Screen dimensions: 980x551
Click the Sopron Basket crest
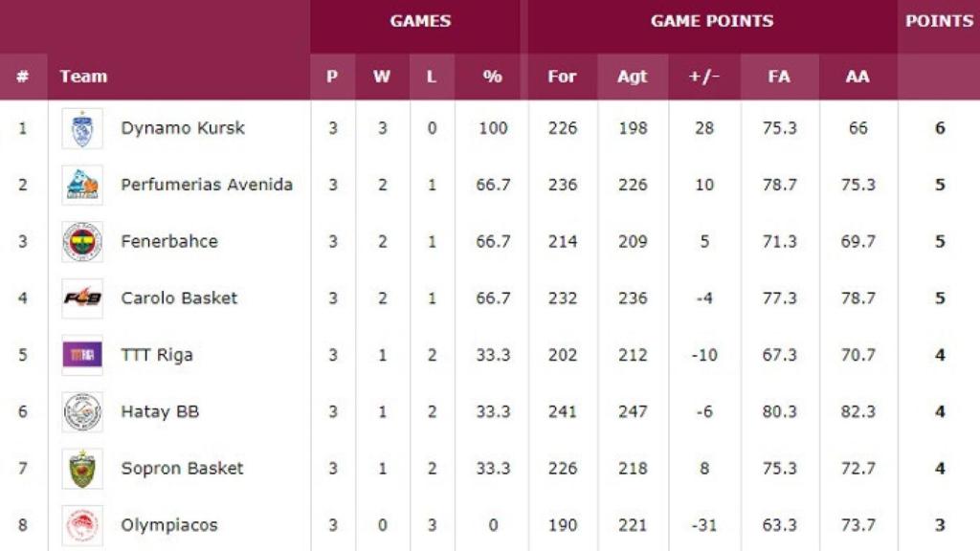[82, 469]
